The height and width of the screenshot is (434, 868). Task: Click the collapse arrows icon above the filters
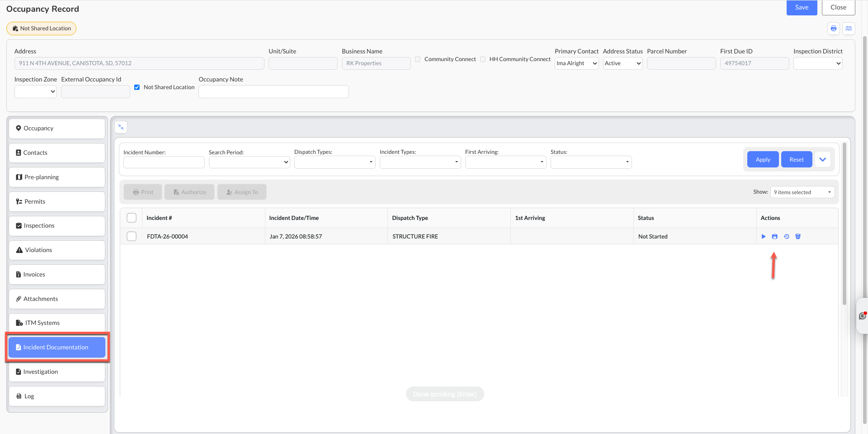[121, 127]
